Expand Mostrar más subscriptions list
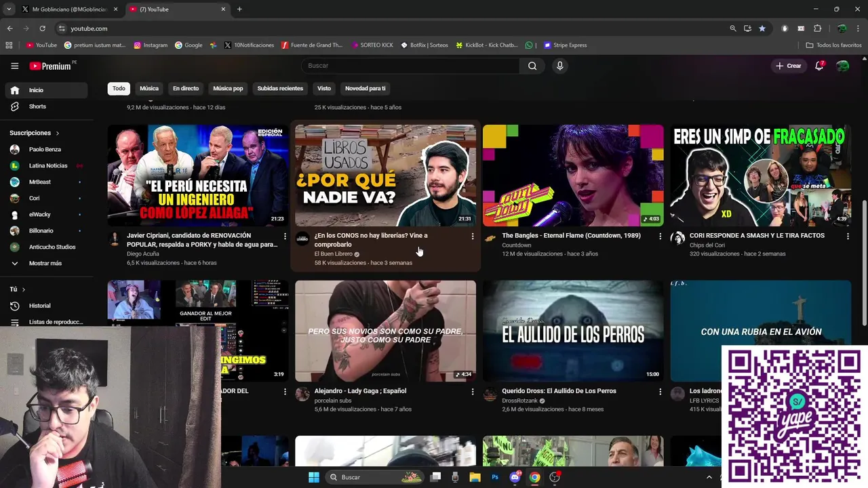The height and width of the screenshot is (488, 868). pos(46,263)
